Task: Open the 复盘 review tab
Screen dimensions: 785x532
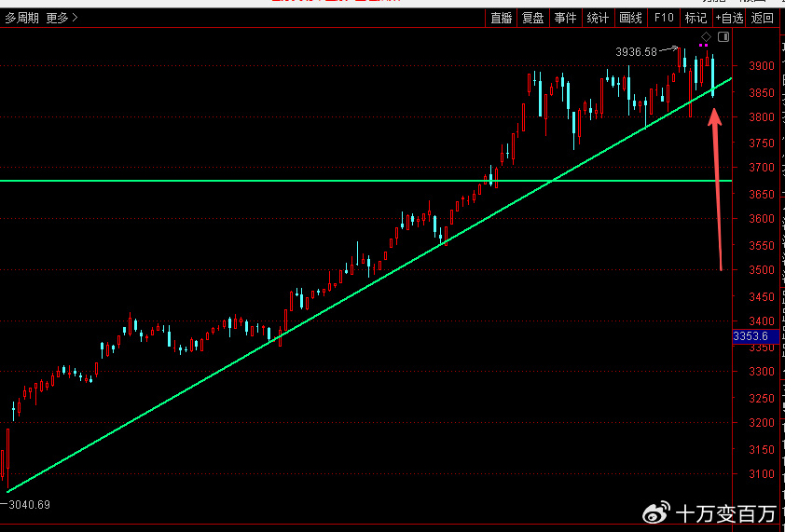Action: pos(533,18)
